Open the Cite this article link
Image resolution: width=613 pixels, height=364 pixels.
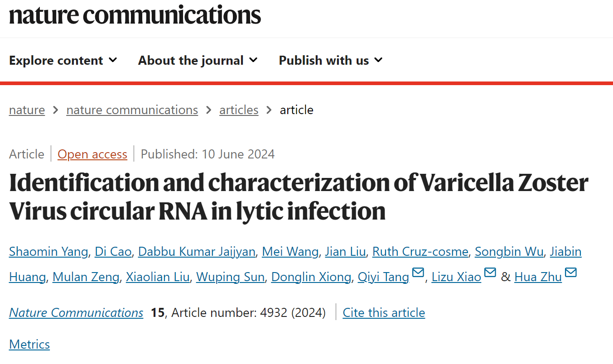(384, 313)
